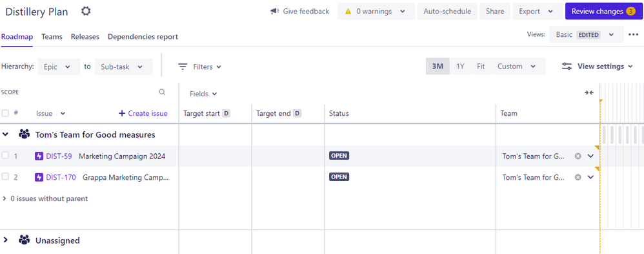Open the Issue column sort dropdown
644x254 pixels.
coord(63,114)
